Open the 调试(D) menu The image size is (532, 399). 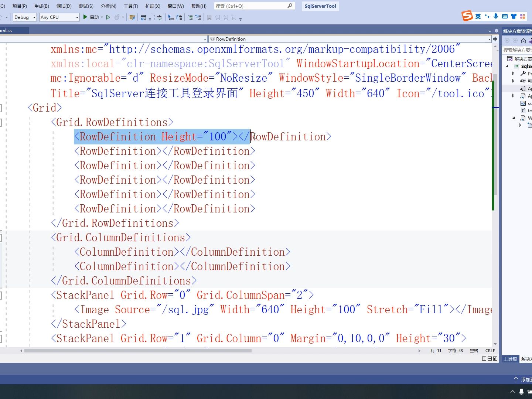(64, 6)
